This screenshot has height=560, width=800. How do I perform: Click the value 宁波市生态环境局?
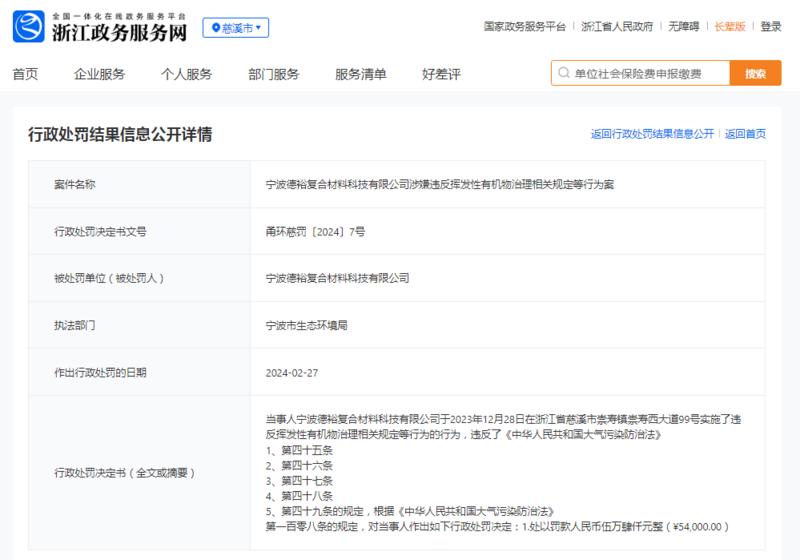(x=307, y=325)
